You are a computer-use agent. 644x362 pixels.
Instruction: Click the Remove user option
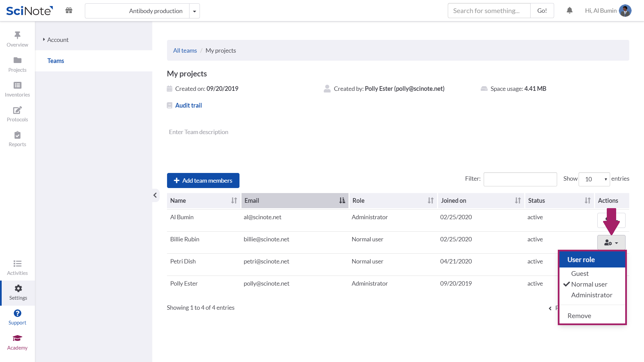[579, 315]
